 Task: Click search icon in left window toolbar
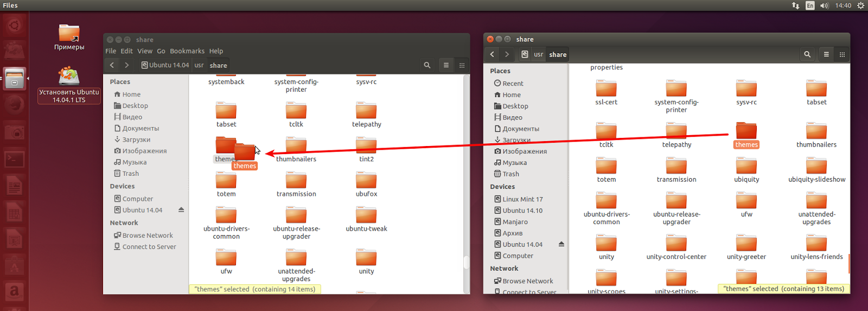(x=427, y=65)
